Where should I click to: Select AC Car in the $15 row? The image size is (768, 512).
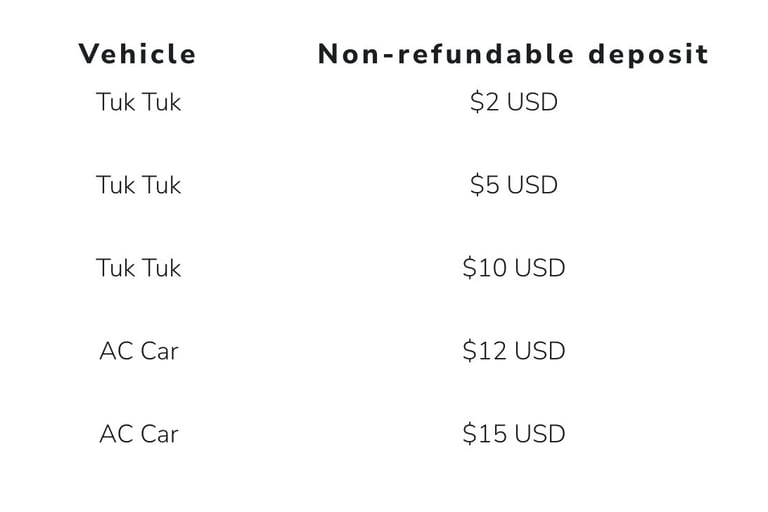(138, 434)
